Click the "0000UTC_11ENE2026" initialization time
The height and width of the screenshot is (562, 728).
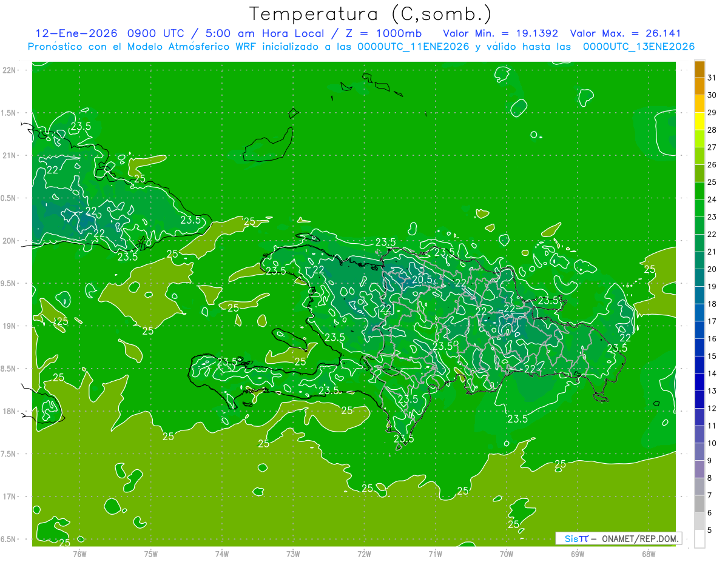pyautogui.click(x=413, y=47)
